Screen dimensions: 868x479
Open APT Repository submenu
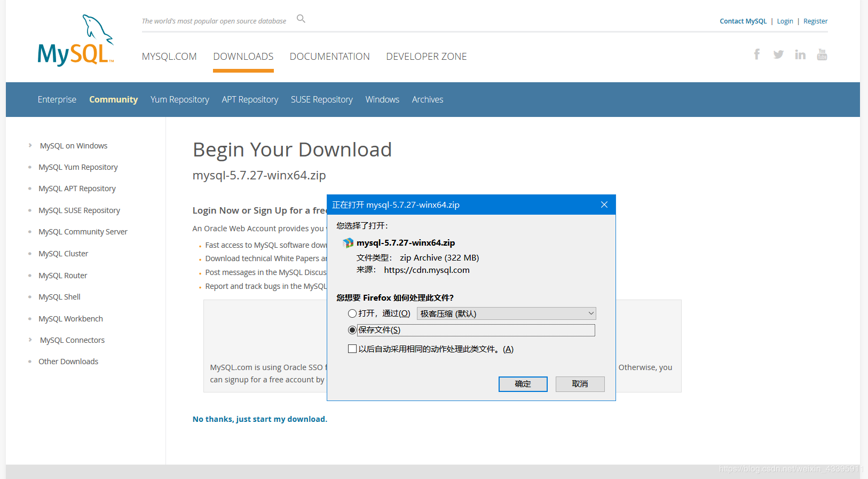click(x=250, y=99)
